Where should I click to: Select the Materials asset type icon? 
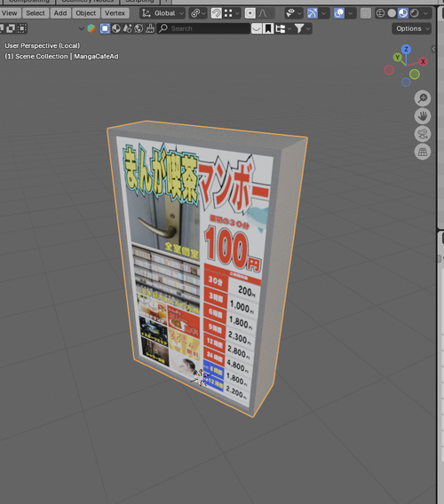click(116, 28)
